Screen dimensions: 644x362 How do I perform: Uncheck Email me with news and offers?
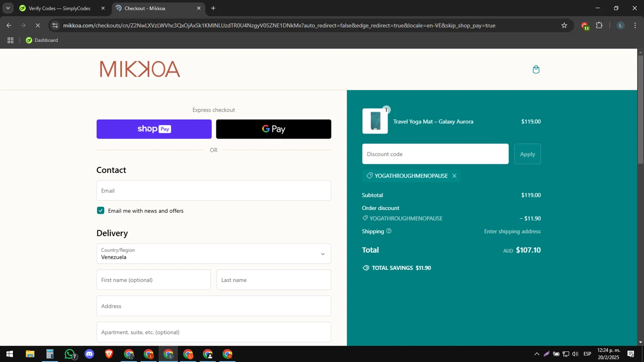pyautogui.click(x=100, y=211)
